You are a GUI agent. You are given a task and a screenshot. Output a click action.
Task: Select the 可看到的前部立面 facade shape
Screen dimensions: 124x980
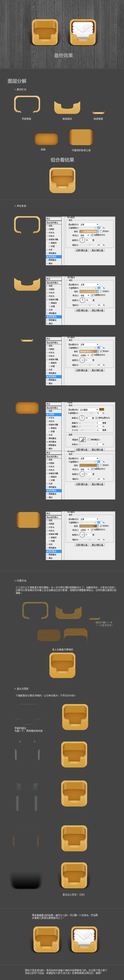[x=81, y=137]
